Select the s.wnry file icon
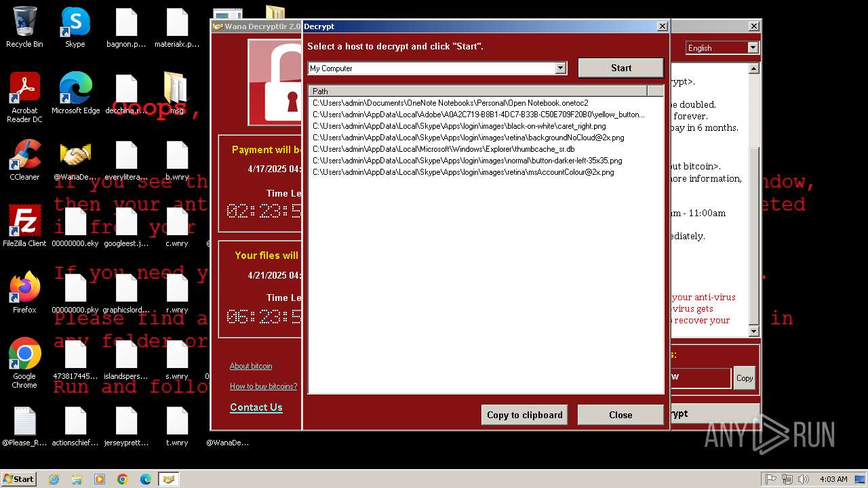The width and height of the screenshot is (868, 488). click(177, 359)
